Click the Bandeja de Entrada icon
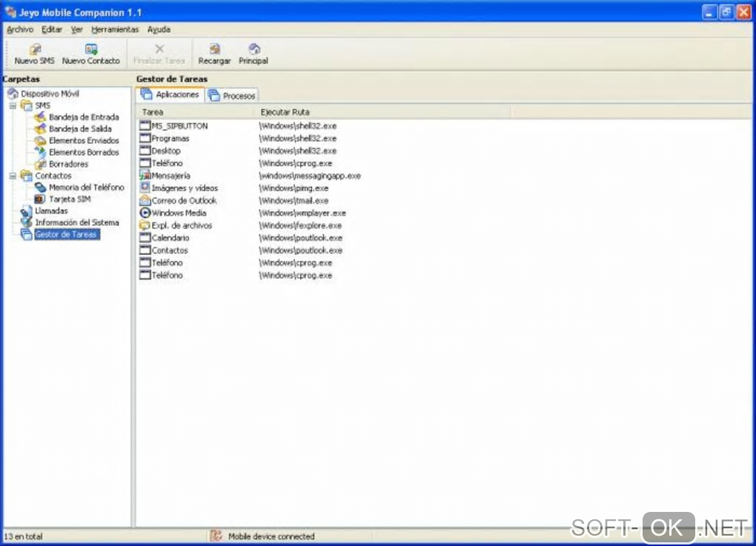756x546 pixels. coord(41,117)
